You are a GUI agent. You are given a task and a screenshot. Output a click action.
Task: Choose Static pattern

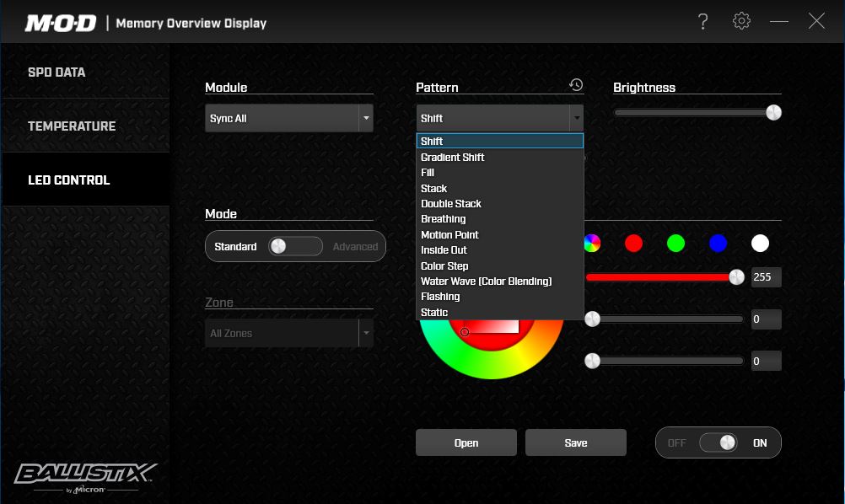[499, 313]
